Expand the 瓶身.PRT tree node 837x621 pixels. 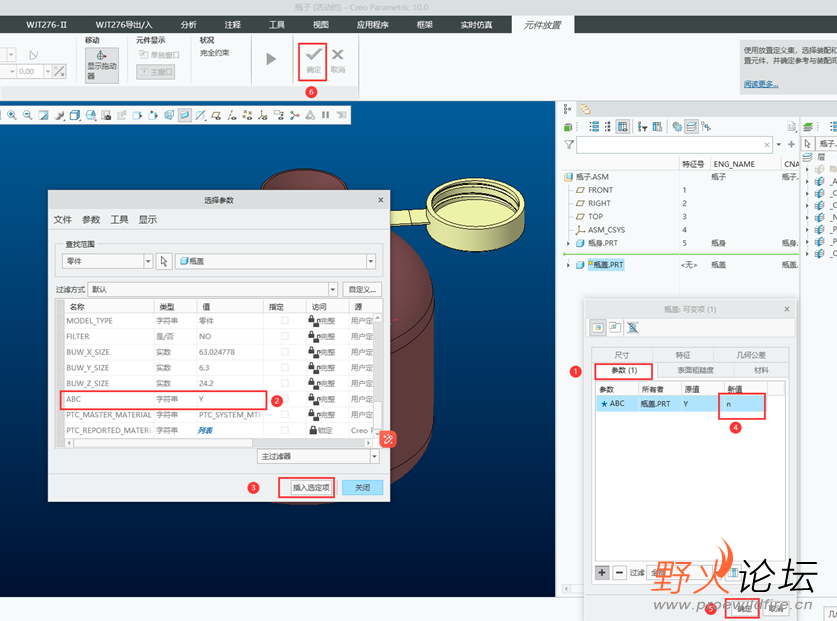[x=568, y=243]
